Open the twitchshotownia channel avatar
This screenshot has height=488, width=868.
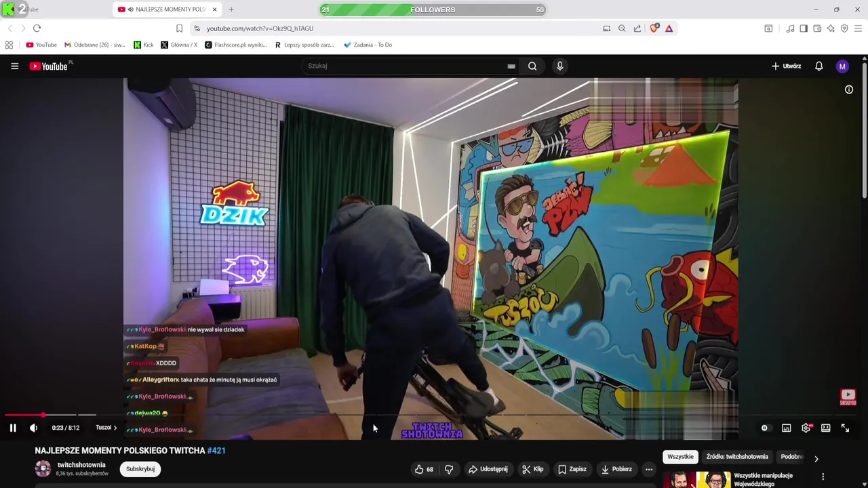tap(43, 468)
